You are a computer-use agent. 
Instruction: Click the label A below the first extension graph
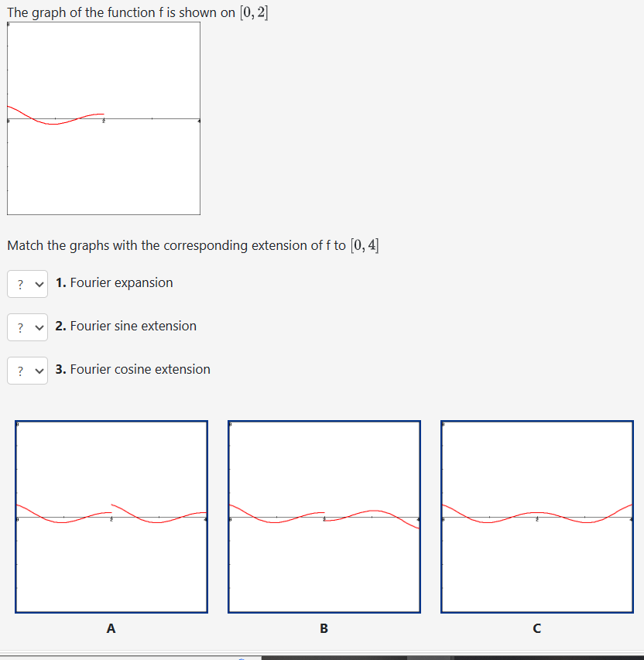[111, 628]
